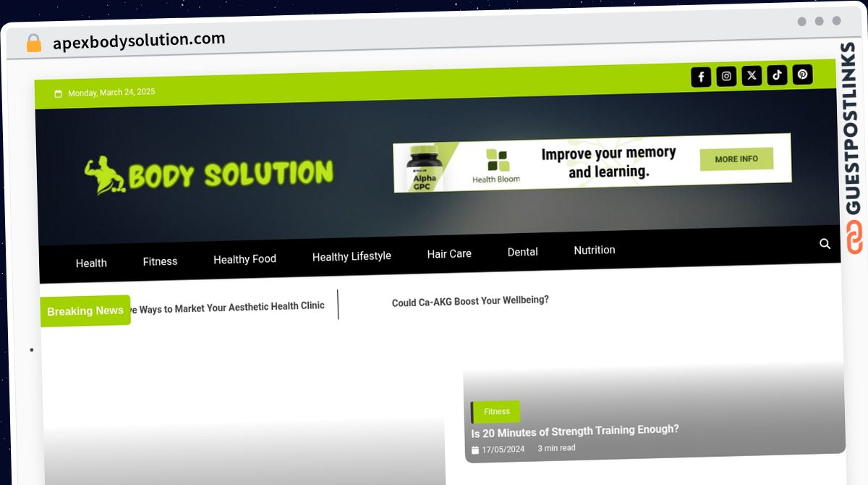Go to Healthy Food section
The width and height of the screenshot is (868, 485).
[x=244, y=259]
